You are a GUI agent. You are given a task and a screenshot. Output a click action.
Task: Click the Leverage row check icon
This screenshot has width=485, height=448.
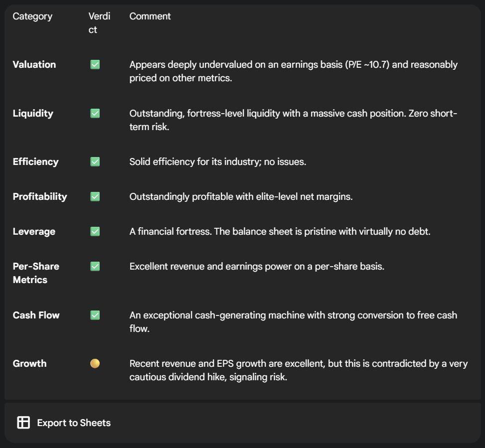coord(95,232)
